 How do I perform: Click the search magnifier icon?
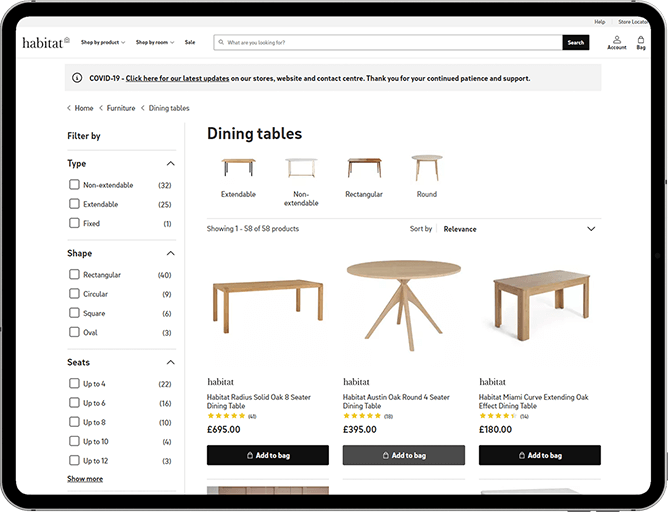pos(221,42)
